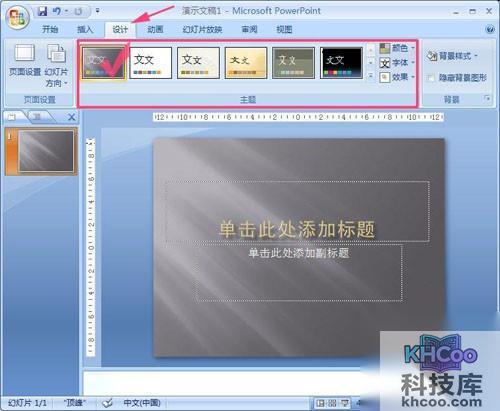
Task: Click the horizontal ruler above the slide
Action: pos(298,117)
